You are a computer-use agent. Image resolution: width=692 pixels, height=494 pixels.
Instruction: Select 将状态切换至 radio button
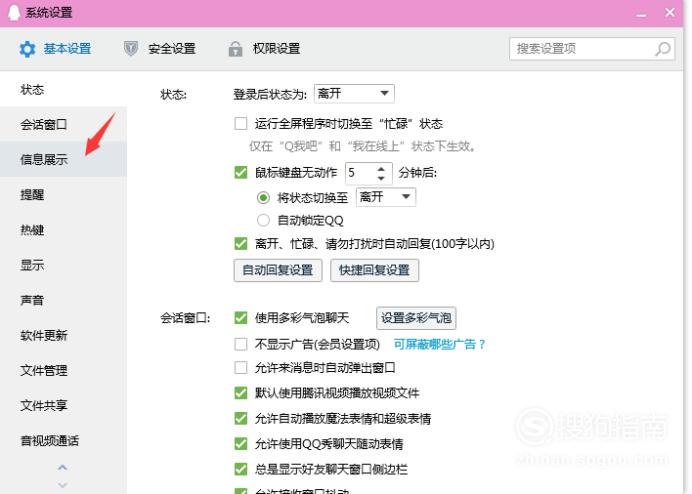click(263, 197)
